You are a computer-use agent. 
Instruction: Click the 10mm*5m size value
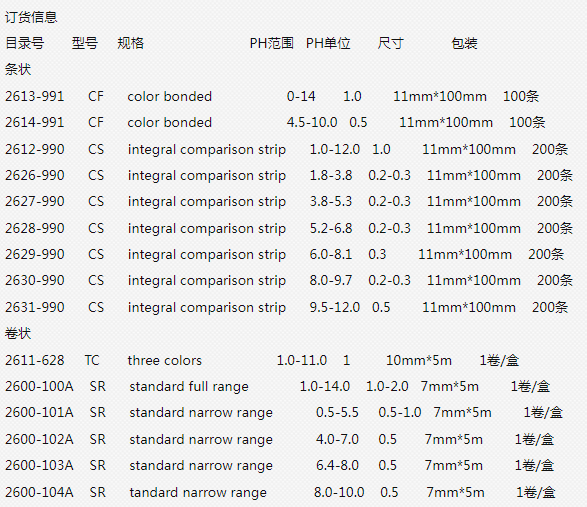[x=419, y=360]
